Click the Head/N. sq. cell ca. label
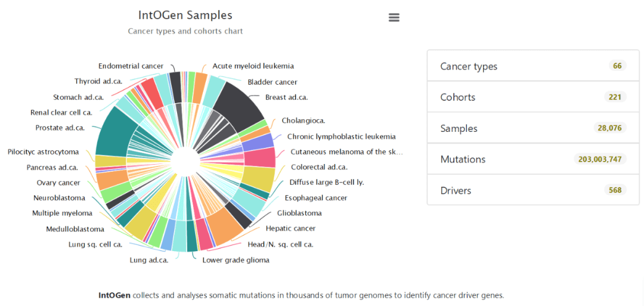 click(x=280, y=245)
